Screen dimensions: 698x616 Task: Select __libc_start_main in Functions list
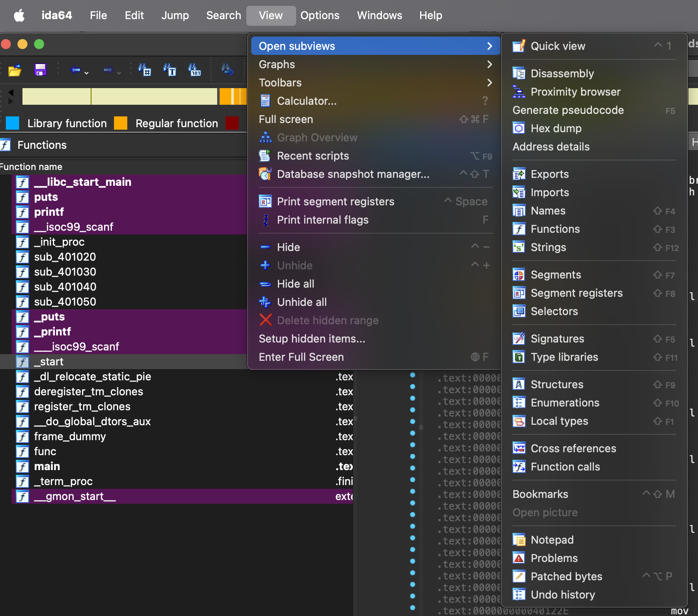pos(124,182)
